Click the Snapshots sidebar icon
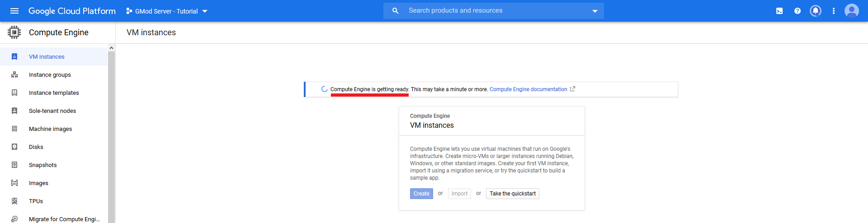 coord(14,165)
